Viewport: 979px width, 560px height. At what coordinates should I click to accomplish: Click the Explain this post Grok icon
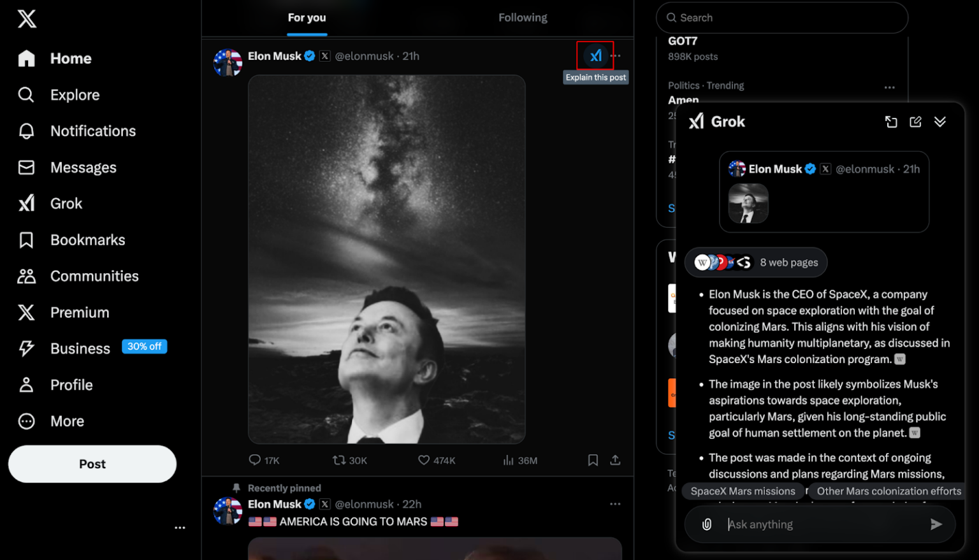point(595,55)
